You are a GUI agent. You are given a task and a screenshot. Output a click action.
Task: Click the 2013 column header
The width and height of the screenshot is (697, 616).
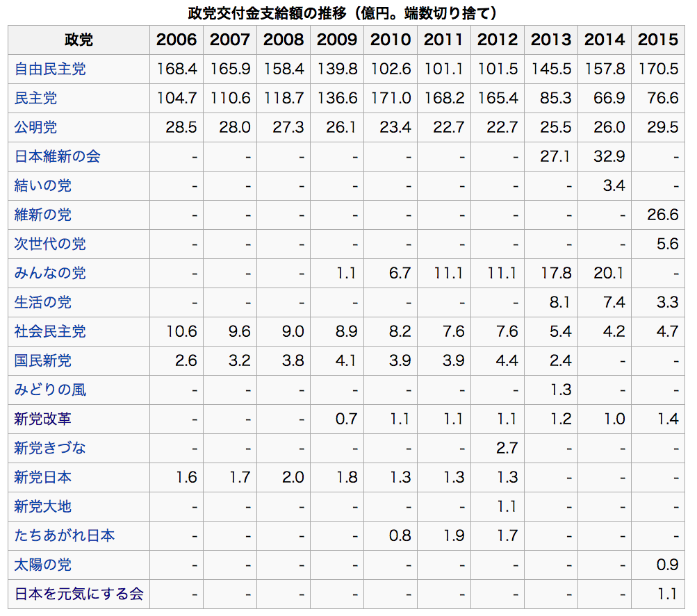[x=551, y=40]
